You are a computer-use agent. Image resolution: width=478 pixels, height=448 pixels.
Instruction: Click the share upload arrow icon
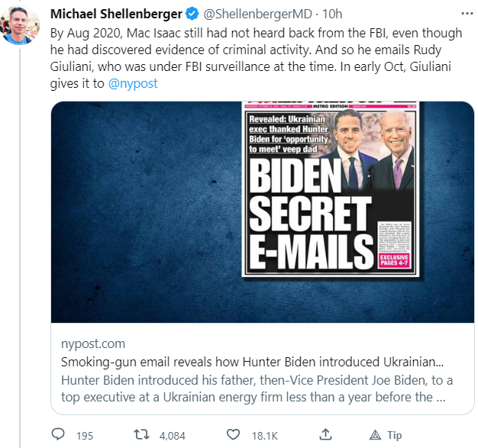click(325, 434)
